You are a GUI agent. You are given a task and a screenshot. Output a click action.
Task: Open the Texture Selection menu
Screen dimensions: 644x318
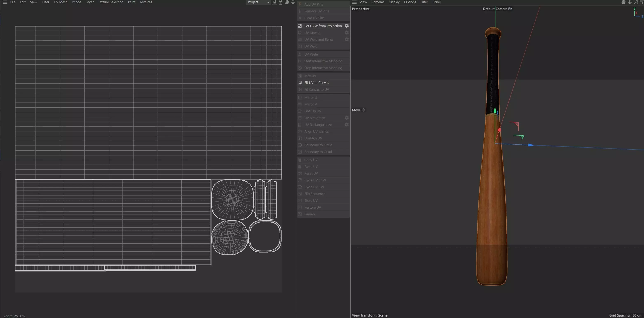pos(111,2)
